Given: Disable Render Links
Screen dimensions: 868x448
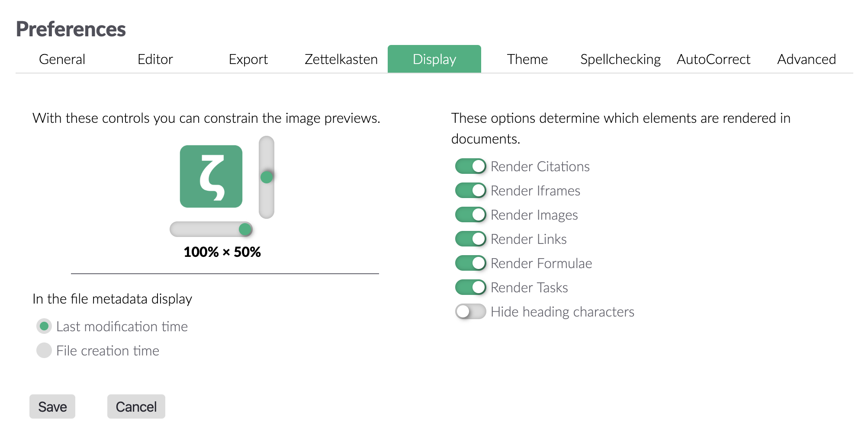Looking at the screenshot, I should pyautogui.click(x=470, y=239).
